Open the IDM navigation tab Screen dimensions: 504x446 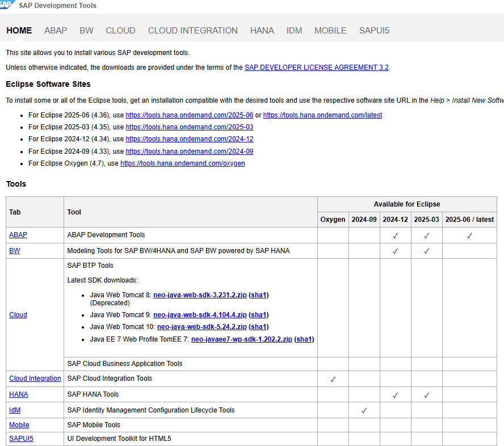coord(294,31)
